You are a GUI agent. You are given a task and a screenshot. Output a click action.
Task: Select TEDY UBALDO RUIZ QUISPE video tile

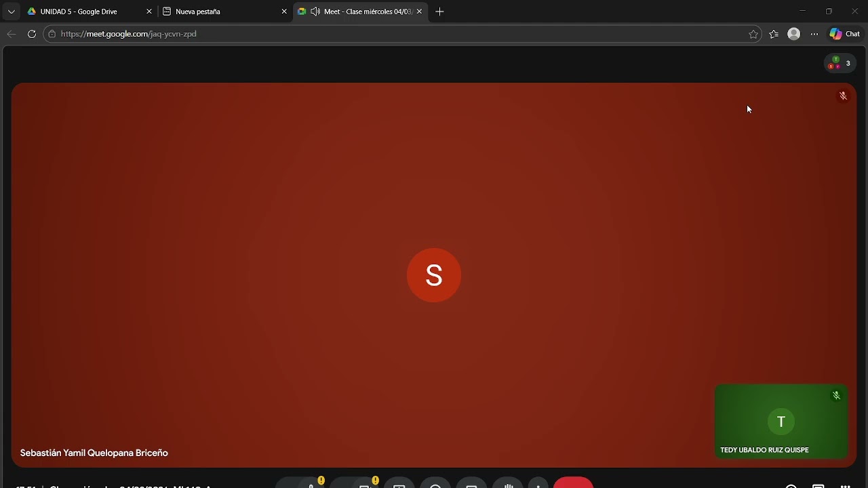click(x=781, y=422)
